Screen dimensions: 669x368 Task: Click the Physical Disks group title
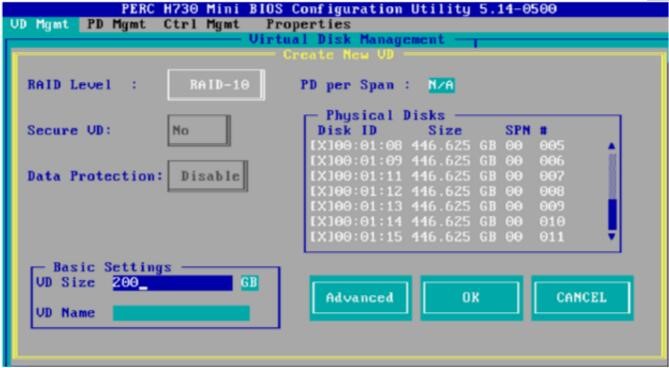click(x=385, y=116)
